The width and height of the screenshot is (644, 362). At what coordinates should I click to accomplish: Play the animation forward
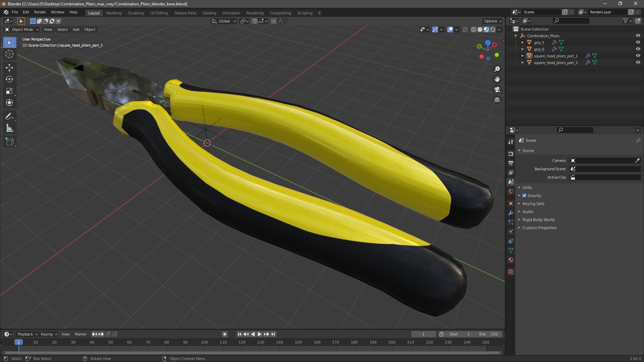point(260,334)
